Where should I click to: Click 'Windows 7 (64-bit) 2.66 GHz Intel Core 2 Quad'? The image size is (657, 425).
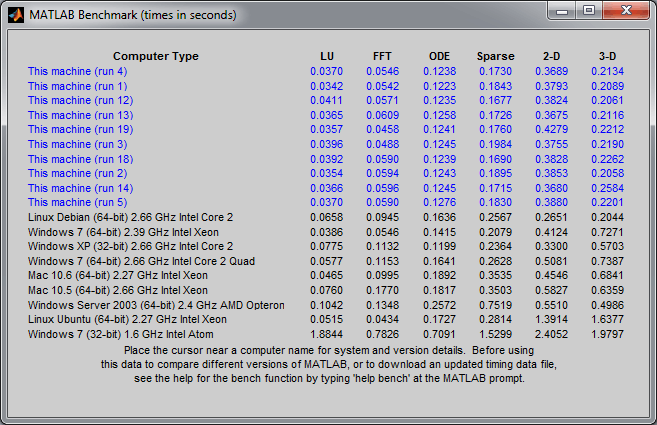[141, 261]
